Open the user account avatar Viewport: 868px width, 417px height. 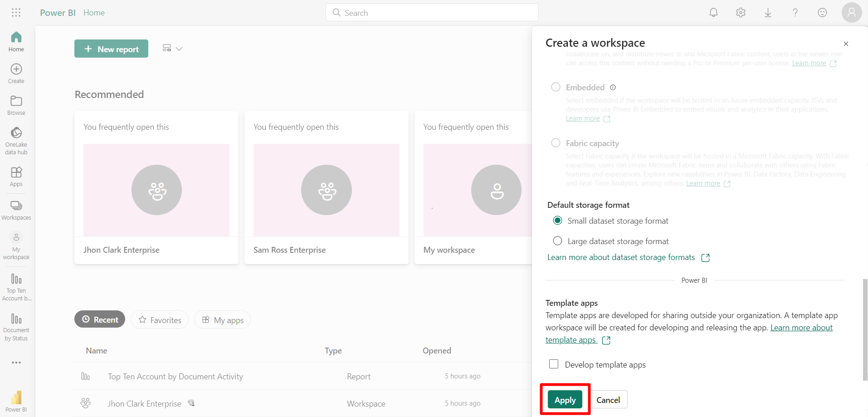[x=851, y=13]
